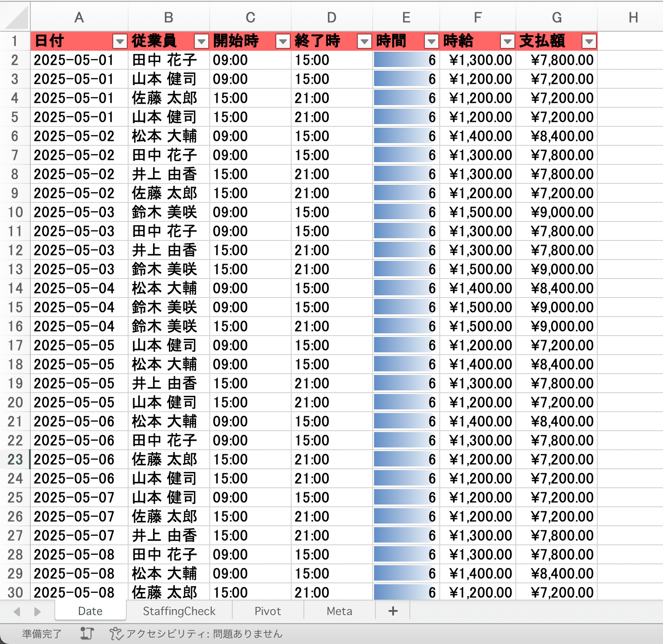Click the next sheet navigation arrow

point(37,611)
